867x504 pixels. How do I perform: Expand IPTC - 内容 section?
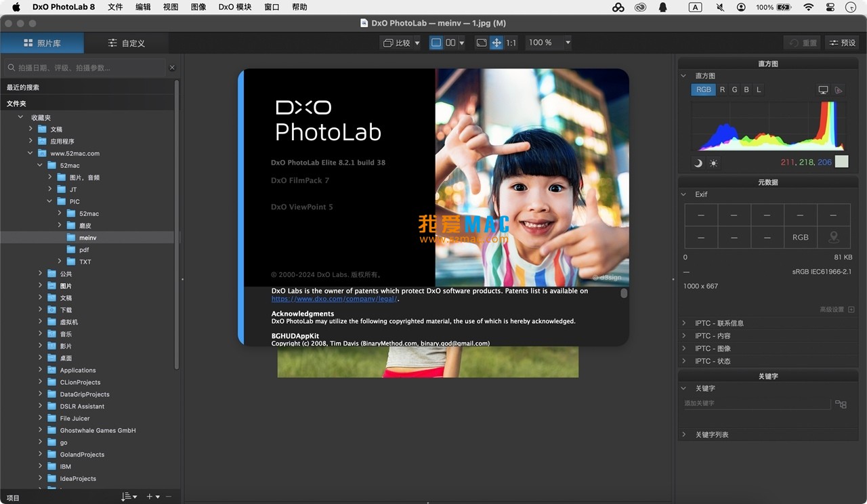pyautogui.click(x=684, y=336)
